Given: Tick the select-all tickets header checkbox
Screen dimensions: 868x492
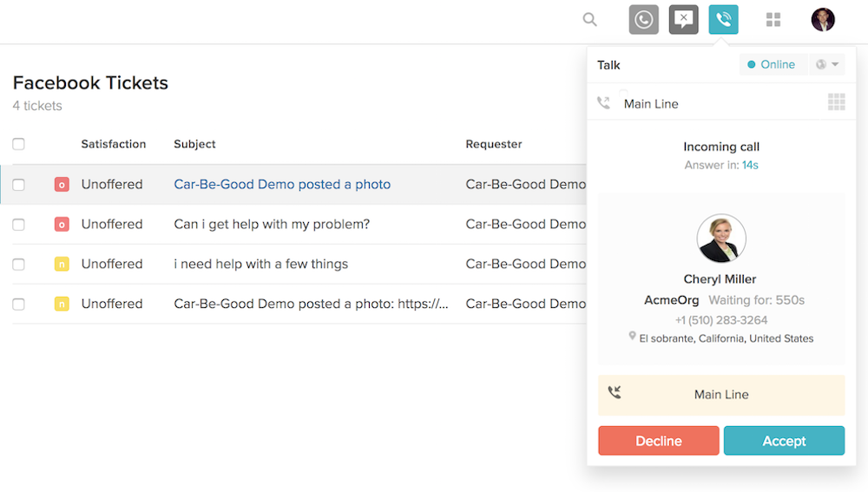Looking at the screenshot, I should [x=19, y=144].
